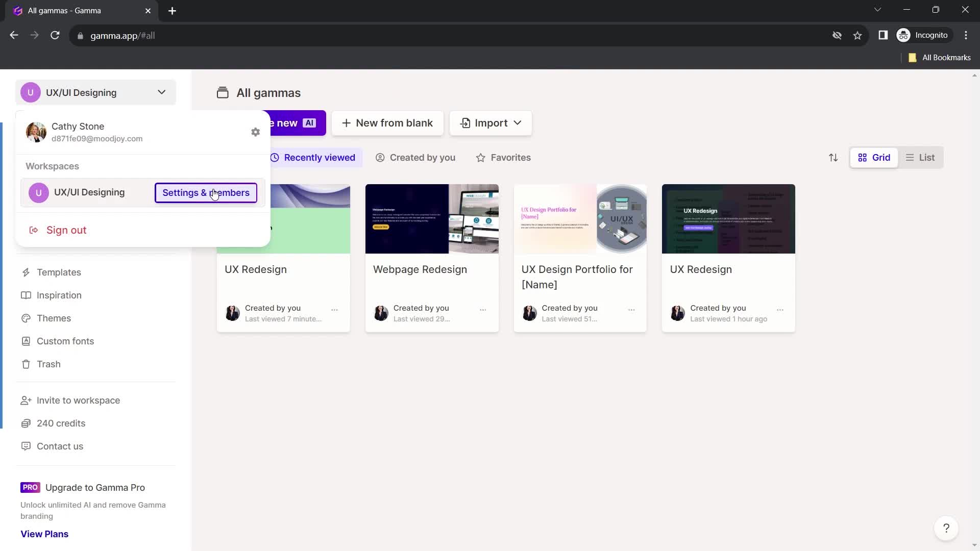Click the Grid view icon
The image size is (980, 551).
863,158
